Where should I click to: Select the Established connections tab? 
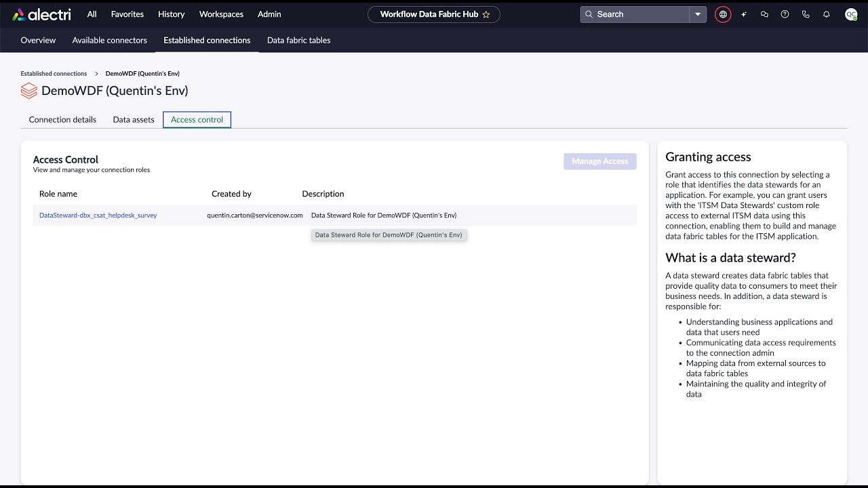(207, 40)
